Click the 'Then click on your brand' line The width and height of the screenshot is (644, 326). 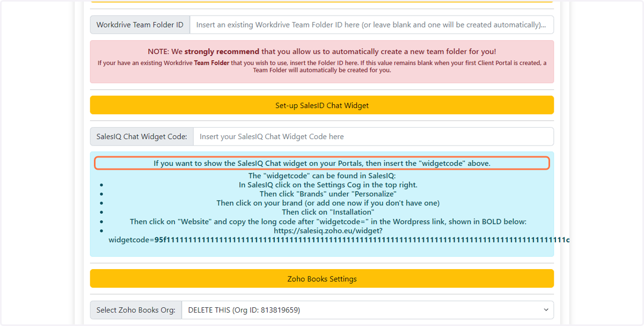pyautogui.click(x=328, y=203)
